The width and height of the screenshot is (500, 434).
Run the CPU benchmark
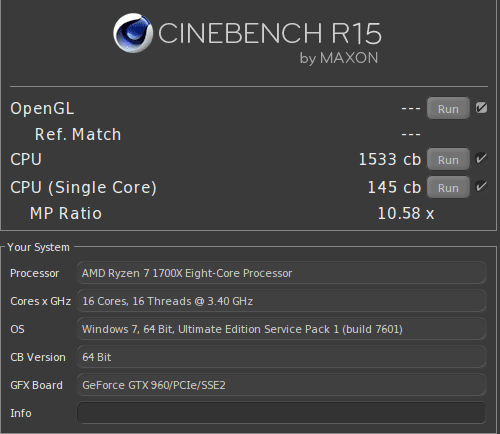(x=448, y=159)
